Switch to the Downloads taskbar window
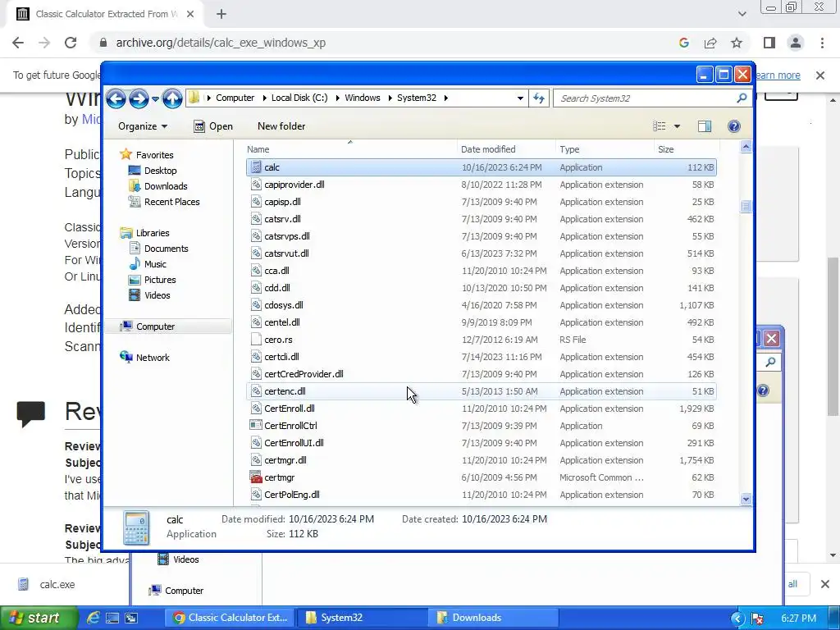 click(x=493, y=618)
